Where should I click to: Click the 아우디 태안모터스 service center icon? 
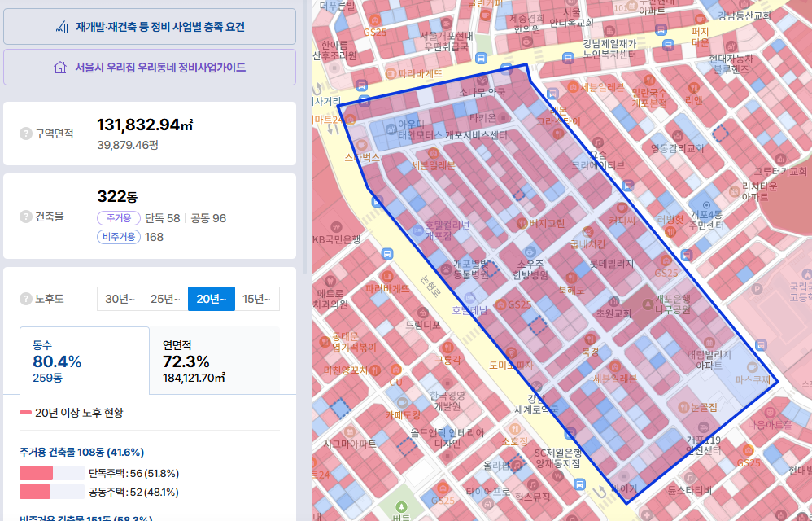[x=390, y=129]
